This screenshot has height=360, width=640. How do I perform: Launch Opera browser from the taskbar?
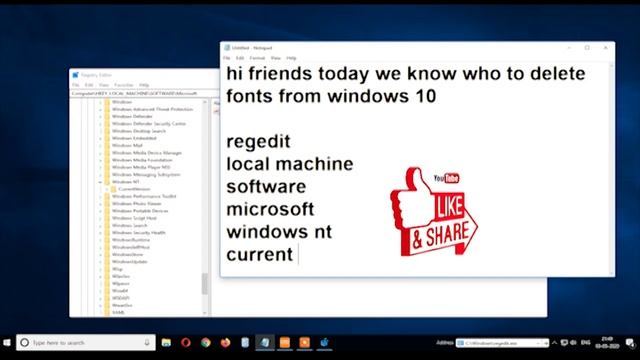(x=186, y=342)
